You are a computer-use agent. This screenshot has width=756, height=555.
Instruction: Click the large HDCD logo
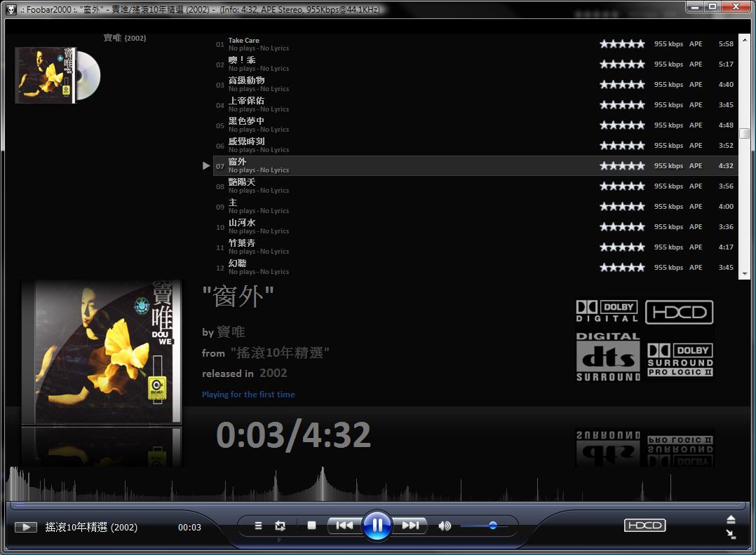pyautogui.click(x=679, y=313)
